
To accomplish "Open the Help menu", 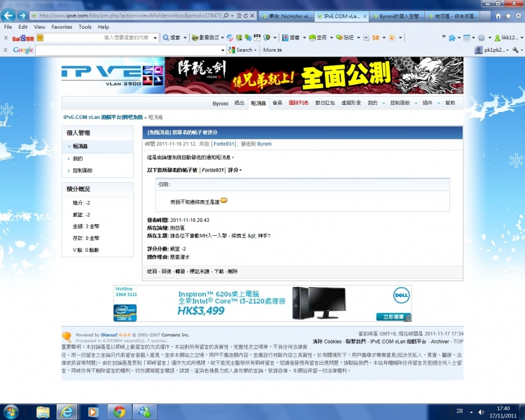I will (x=104, y=27).
